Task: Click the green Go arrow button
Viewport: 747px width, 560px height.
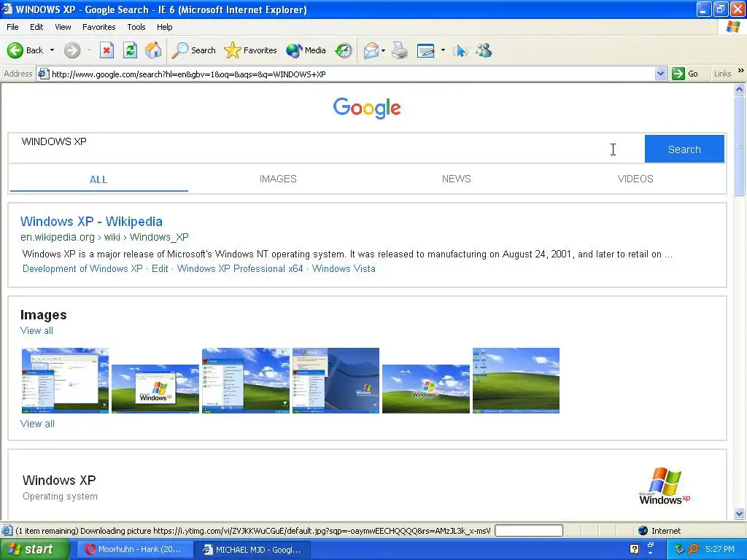Action: click(678, 74)
